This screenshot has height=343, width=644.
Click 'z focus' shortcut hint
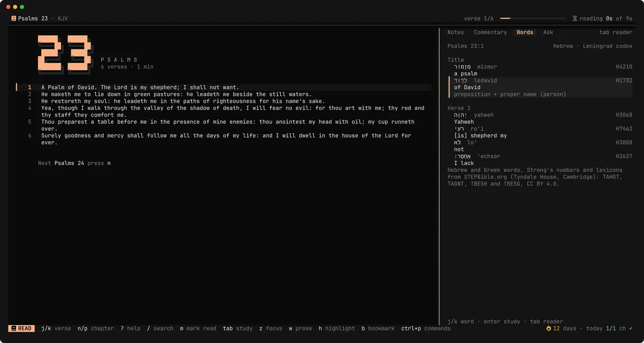coord(270,328)
